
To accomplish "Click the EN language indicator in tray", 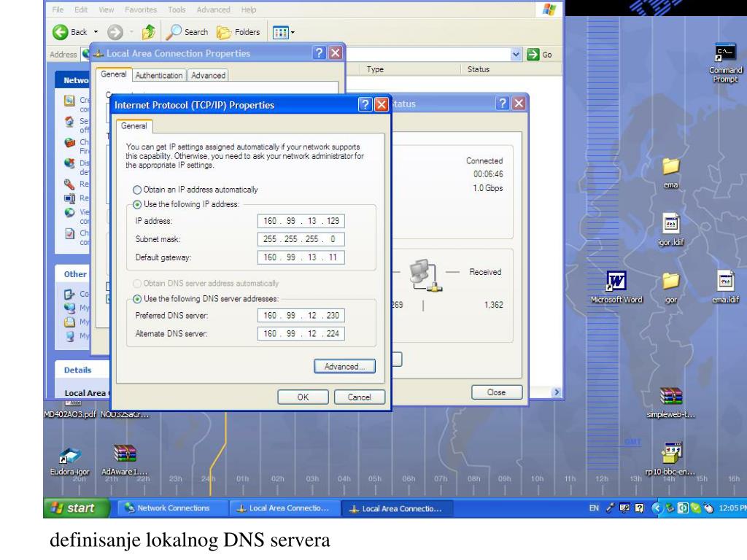I will (x=594, y=508).
